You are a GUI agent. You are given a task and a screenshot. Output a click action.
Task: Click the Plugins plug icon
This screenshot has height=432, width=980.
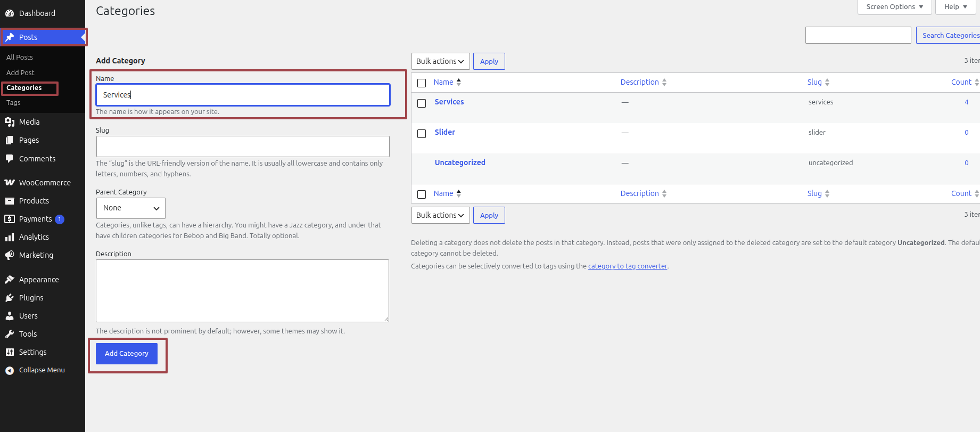tap(10, 298)
